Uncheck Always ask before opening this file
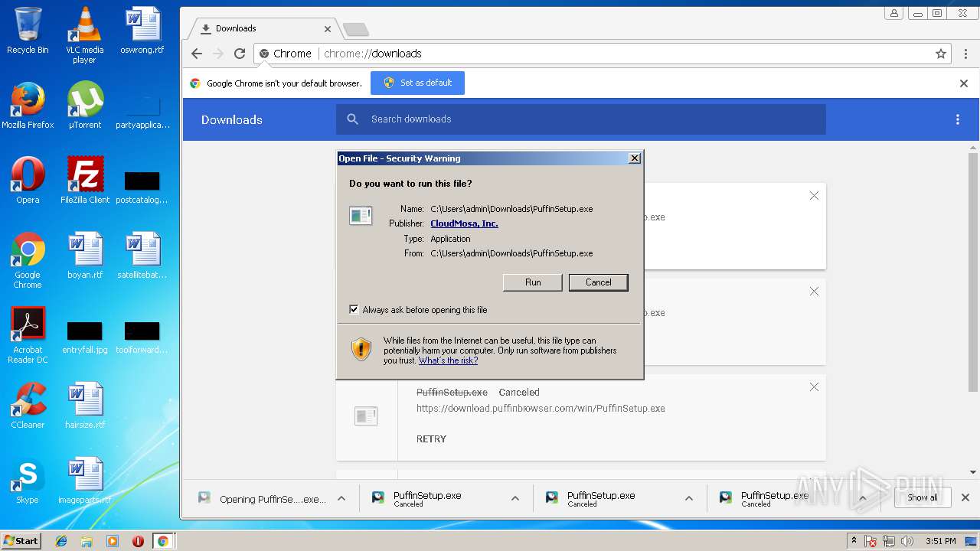Screen dimensions: 980x551 coord(354,310)
